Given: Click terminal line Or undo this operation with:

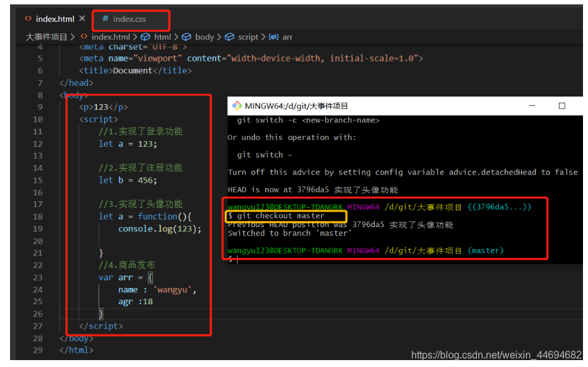Looking at the screenshot, I should 291,137.
